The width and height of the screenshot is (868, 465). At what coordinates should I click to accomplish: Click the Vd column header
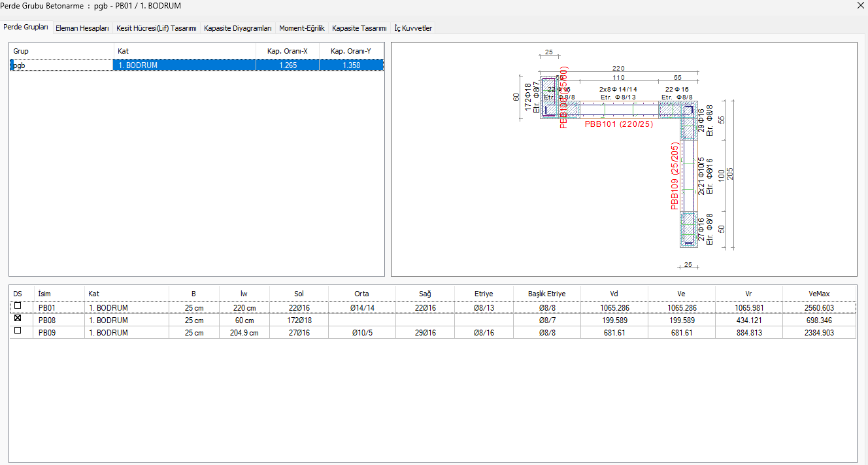(614, 294)
